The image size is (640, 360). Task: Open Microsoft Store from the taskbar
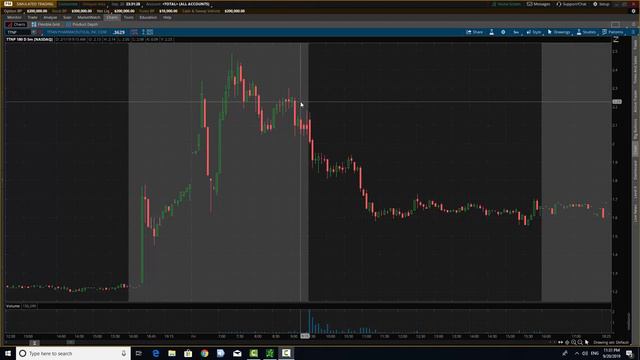point(188,353)
